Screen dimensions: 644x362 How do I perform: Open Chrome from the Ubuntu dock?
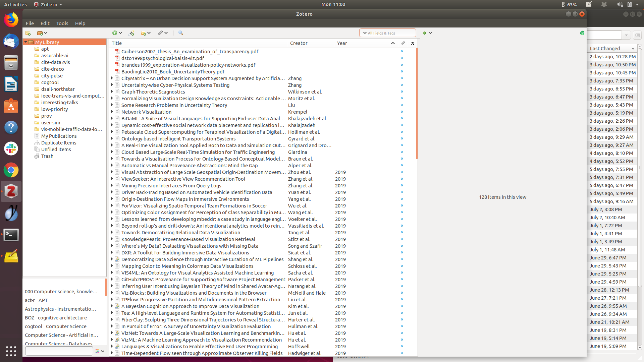tap(11, 170)
